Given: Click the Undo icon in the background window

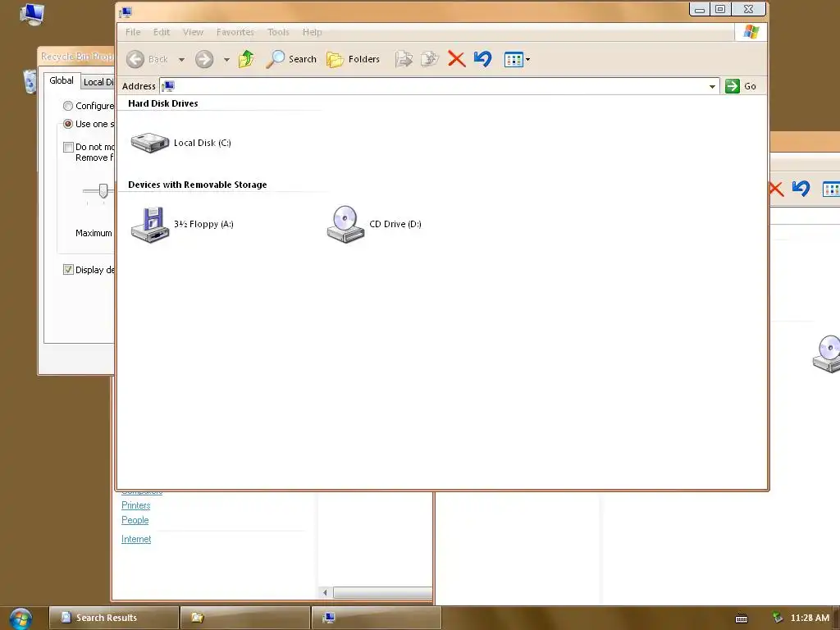Looking at the screenshot, I should click(x=801, y=188).
